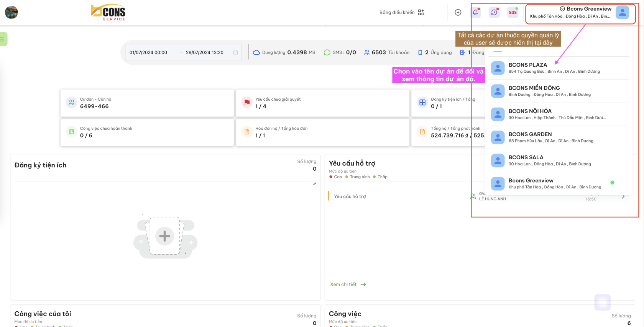
Task: Open Yêu cầu chưa giải quyết card
Action: pos(323,103)
